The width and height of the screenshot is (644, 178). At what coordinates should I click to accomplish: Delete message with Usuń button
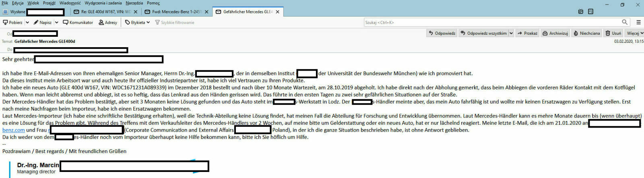coord(613,33)
